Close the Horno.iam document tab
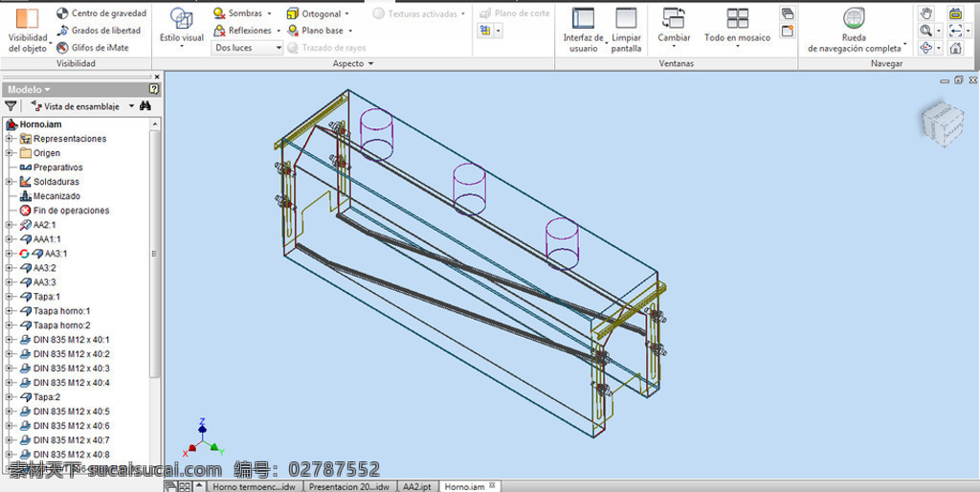The image size is (980, 492). (x=492, y=485)
